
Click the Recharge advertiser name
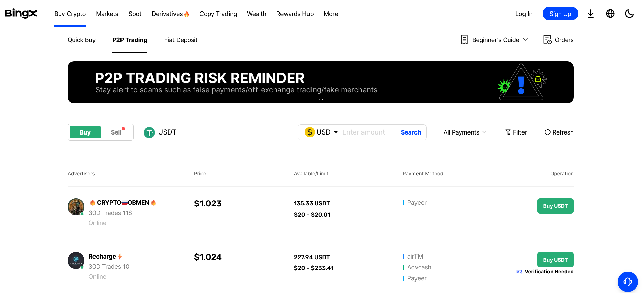(x=102, y=257)
